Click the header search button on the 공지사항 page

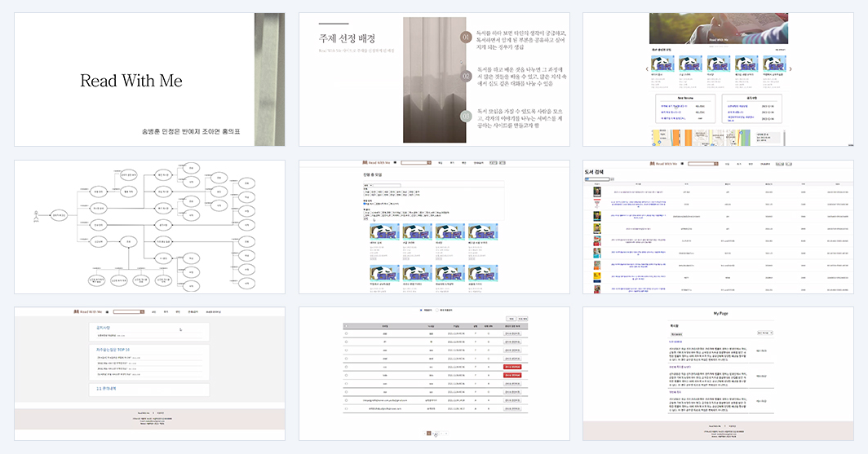tap(142, 312)
